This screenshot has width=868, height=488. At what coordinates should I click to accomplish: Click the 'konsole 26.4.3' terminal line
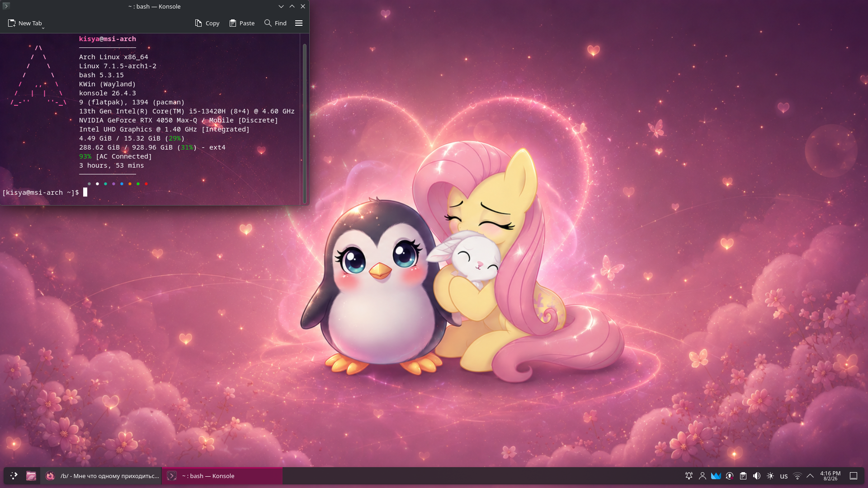point(108,93)
